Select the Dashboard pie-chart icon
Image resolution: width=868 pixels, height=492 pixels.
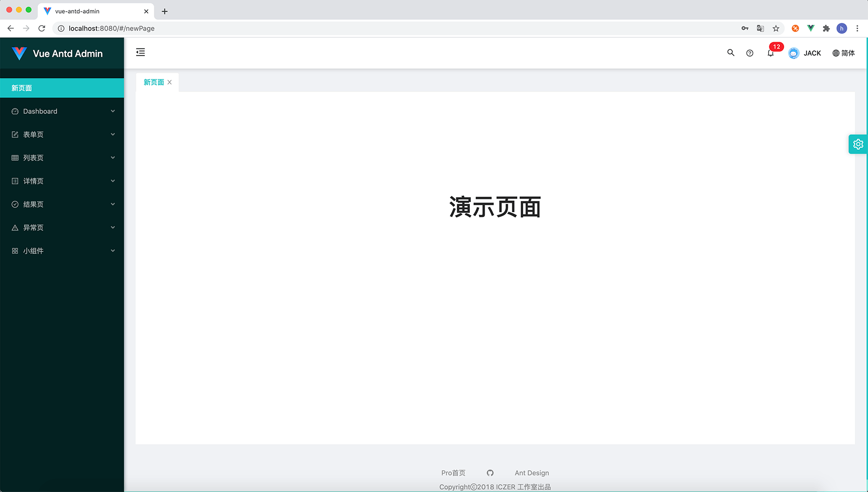15,111
